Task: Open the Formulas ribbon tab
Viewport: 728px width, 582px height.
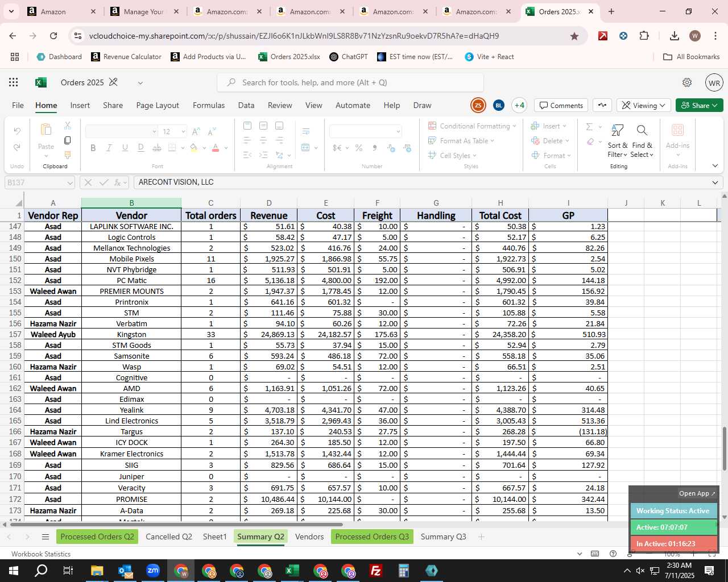Action: point(209,105)
